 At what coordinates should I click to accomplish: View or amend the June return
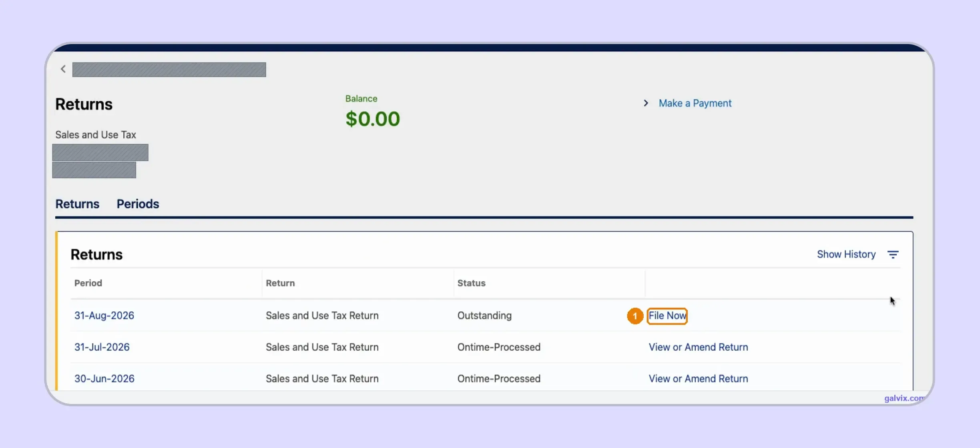[698, 379]
